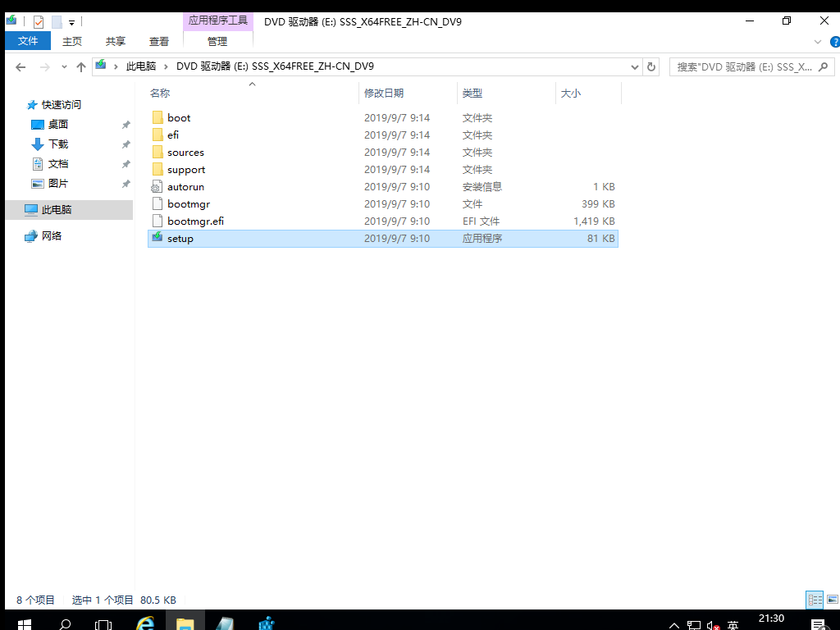840x630 pixels.
Task: Click the DVD 驱动器 (E:) address segment
Action: click(x=275, y=66)
